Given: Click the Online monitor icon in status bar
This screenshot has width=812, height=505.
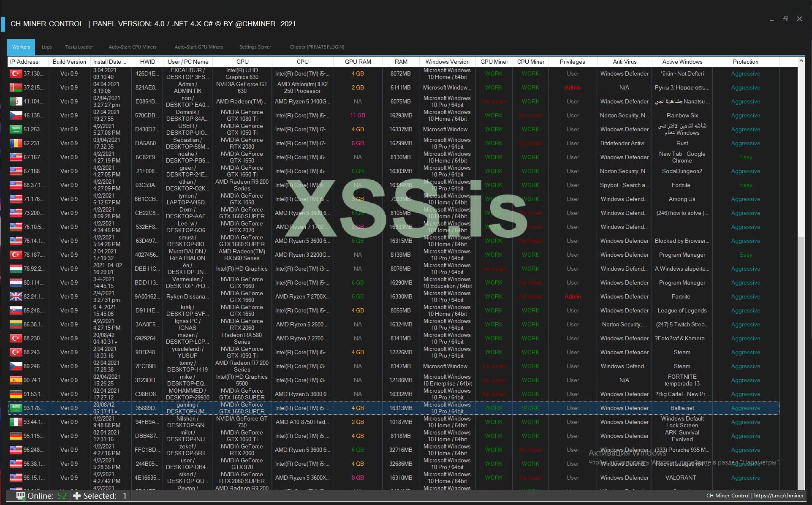Looking at the screenshot, I should tap(21, 496).
